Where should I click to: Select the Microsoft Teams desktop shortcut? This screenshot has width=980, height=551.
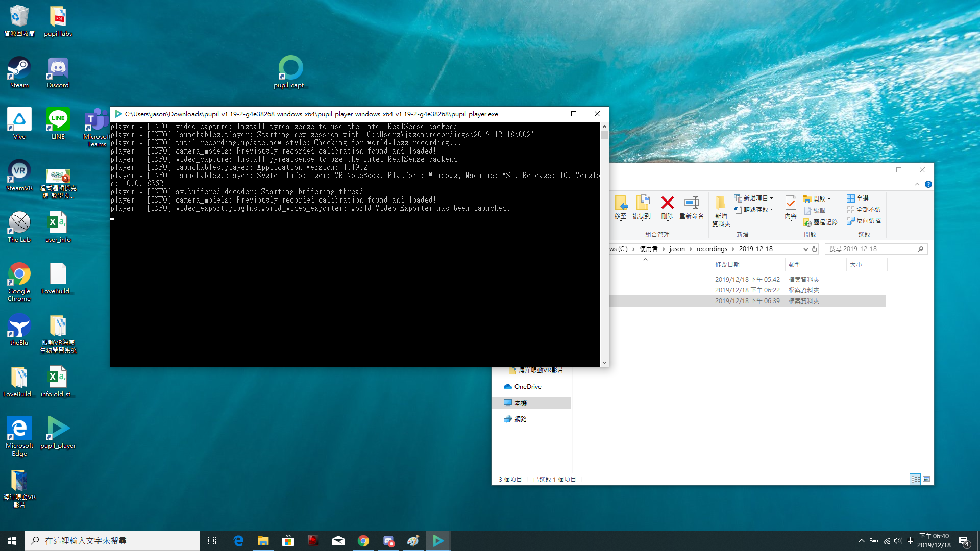tap(96, 128)
